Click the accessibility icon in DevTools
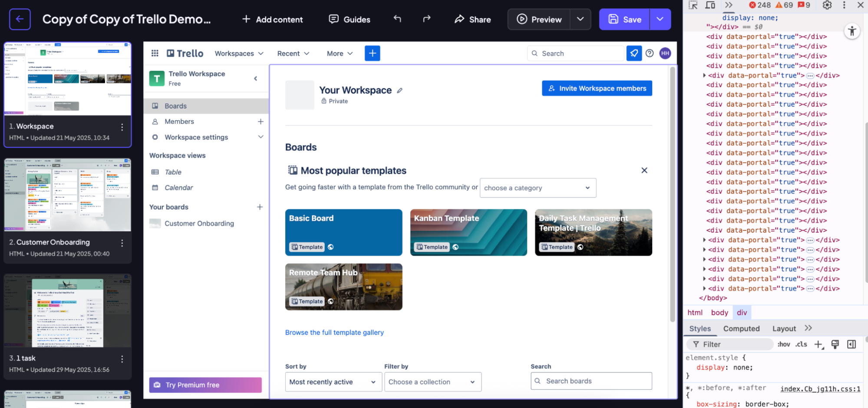This screenshot has width=868, height=408. [852, 31]
